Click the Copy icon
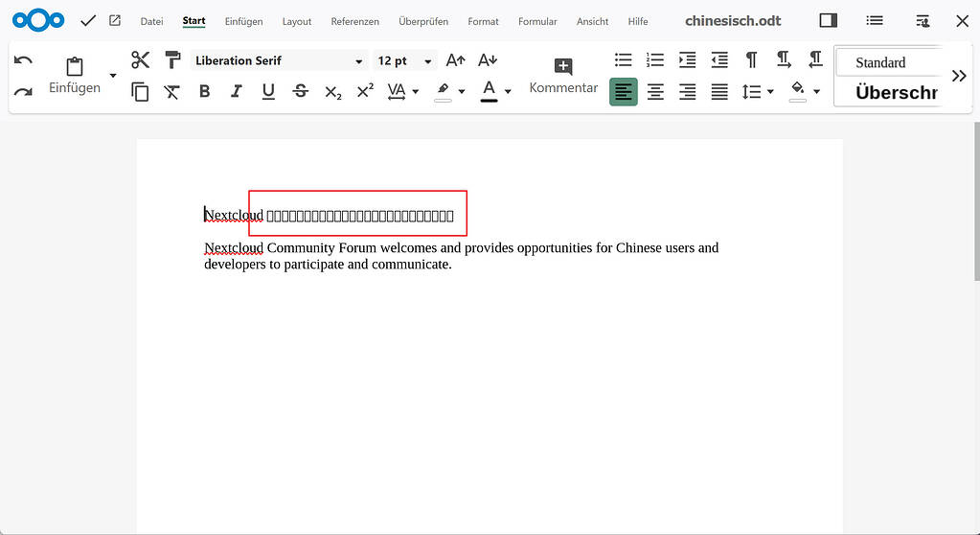Image resolution: width=980 pixels, height=535 pixels. click(x=140, y=92)
